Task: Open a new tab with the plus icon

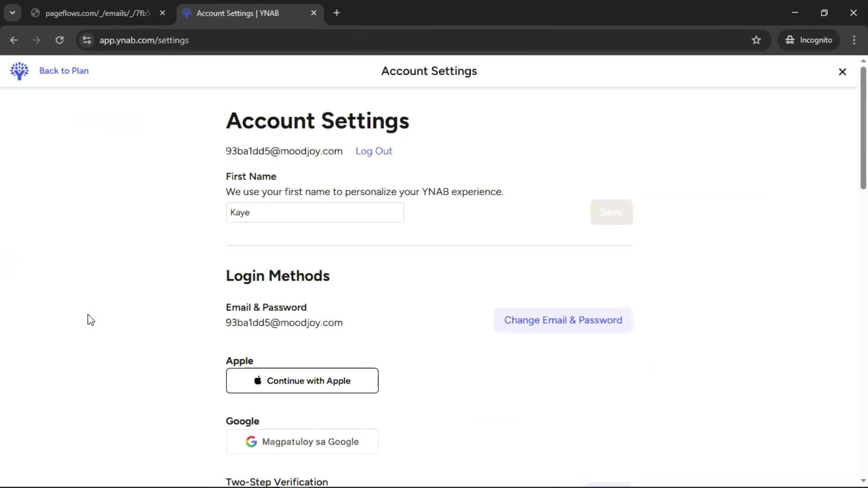Action: click(336, 13)
